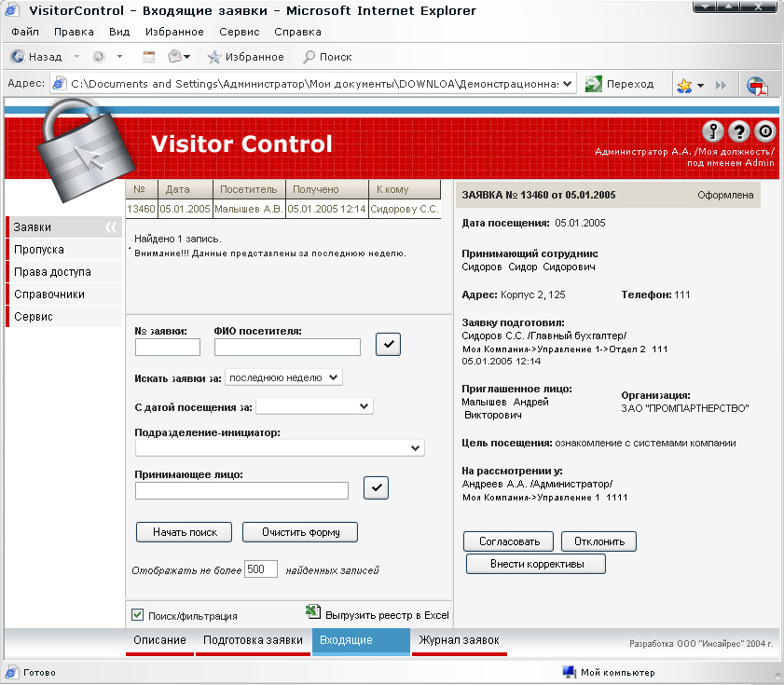Open С датой посещения за dropdown
This screenshot has height=685, width=784.
(x=314, y=406)
